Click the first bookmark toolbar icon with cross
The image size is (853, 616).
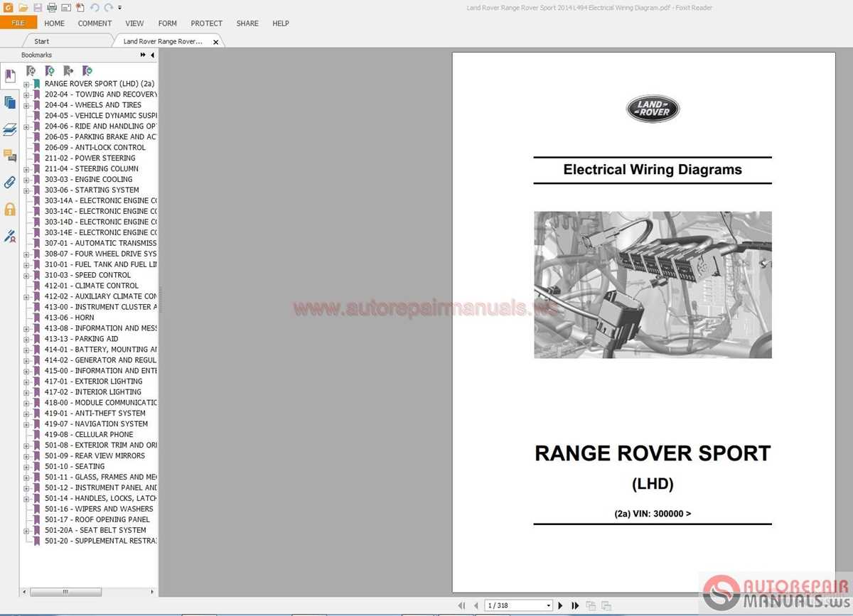pyautogui.click(x=31, y=71)
